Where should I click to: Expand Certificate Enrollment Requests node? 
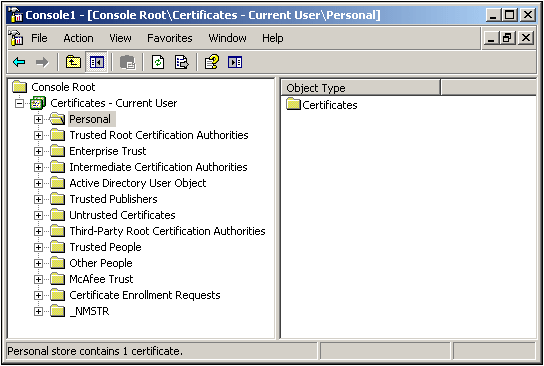[38, 295]
